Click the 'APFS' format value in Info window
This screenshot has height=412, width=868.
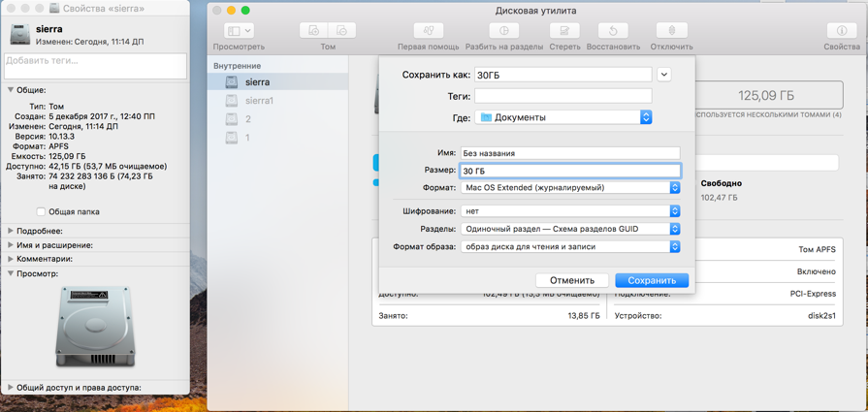pyautogui.click(x=60, y=146)
